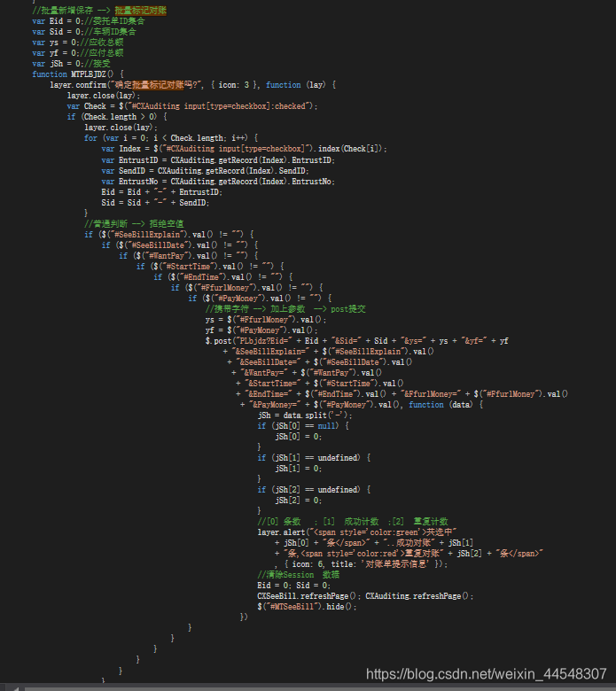The width and height of the screenshot is (616, 691).
Task: Click the line 'var jSh = 0;//接受'
Action: click(x=71, y=64)
